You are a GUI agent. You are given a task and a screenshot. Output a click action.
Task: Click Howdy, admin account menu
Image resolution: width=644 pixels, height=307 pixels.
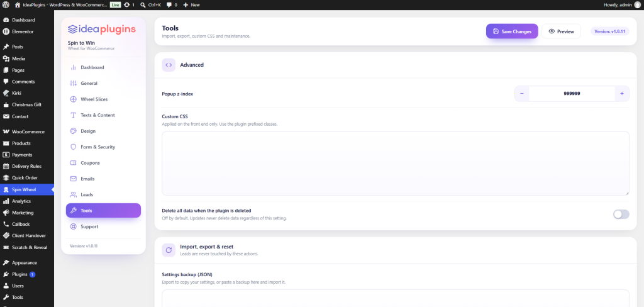click(x=622, y=5)
